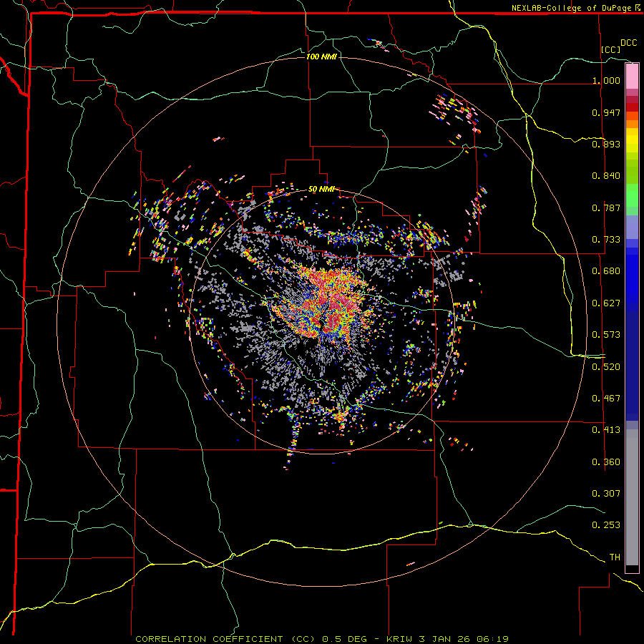Select the 0.520 scale value
Screen dimensions: 644x644
(x=606, y=367)
